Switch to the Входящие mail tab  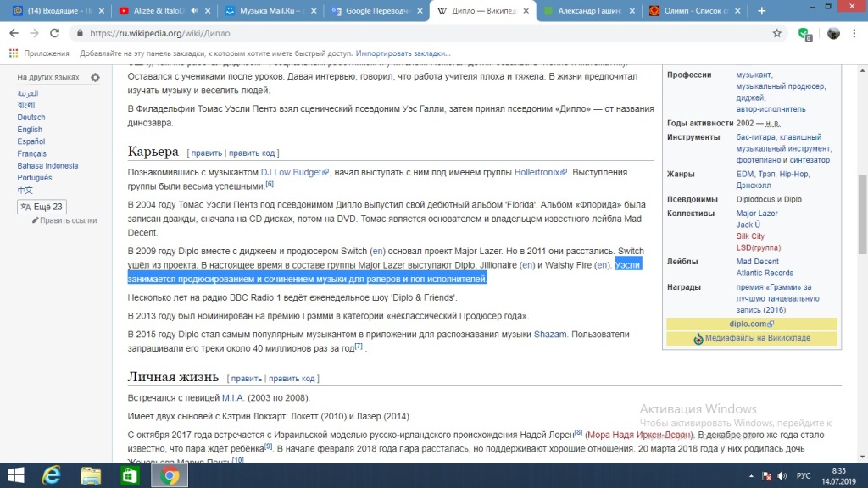tap(58, 10)
